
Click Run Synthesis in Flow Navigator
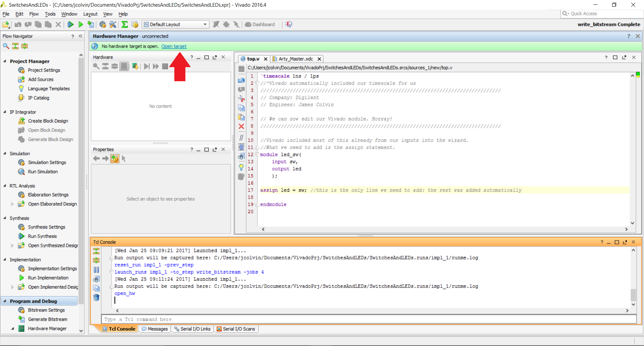tap(42, 237)
